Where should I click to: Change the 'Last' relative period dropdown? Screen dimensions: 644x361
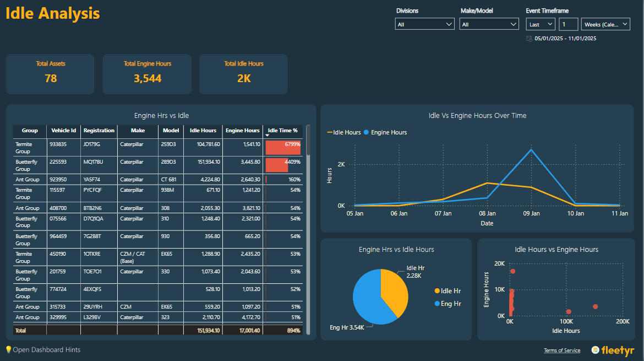click(541, 24)
